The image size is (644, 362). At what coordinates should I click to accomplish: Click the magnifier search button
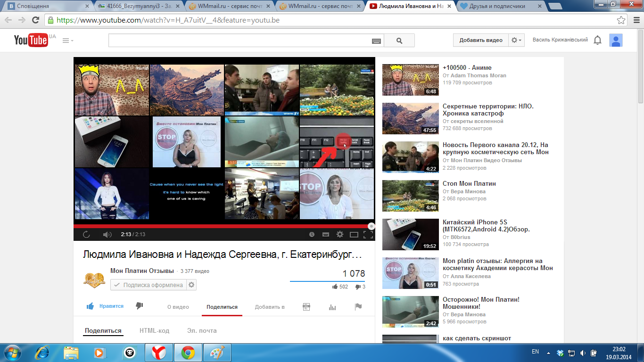(x=399, y=41)
